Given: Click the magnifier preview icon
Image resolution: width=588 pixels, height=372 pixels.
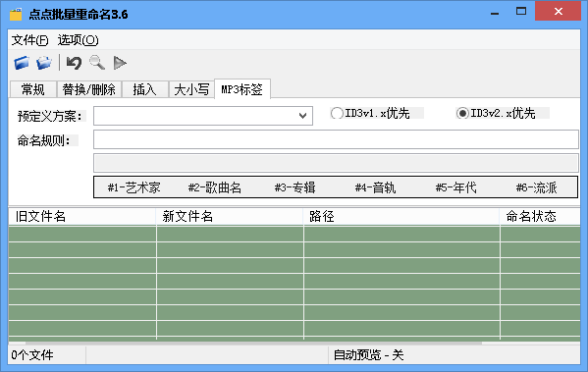Looking at the screenshot, I should [97, 63].
